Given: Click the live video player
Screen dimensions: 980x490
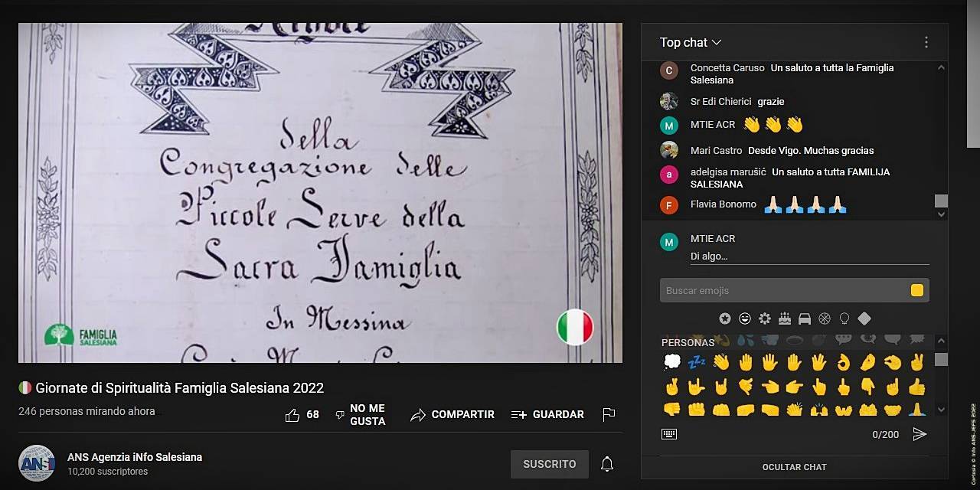Looking at the screenshot, I should pos(320,192).
